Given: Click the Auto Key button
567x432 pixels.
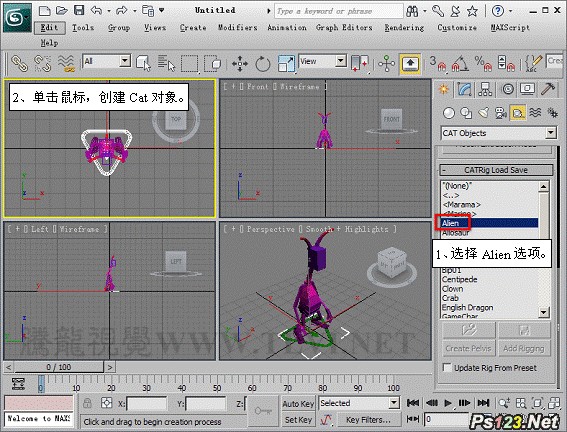Looking at the screenshot, I should tap(298, 403).
